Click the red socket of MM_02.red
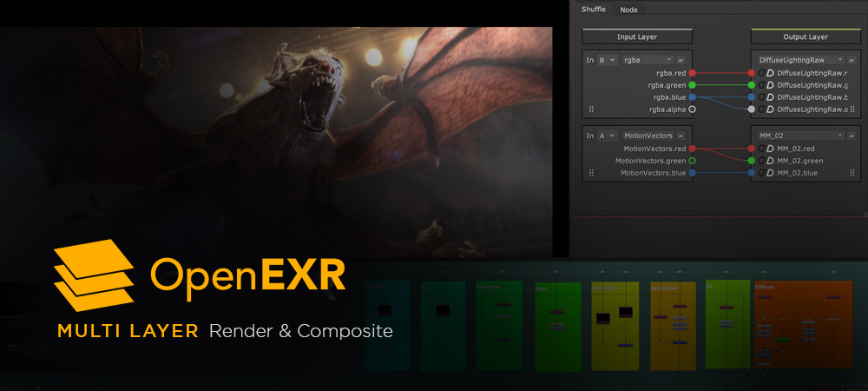Screen dimensions: 868x391 pyautogui.click(x=751, y=149)
